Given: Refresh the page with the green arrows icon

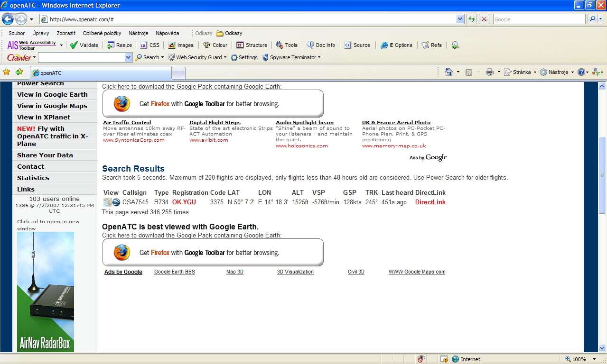Looking at the screenshot, I should tap(472, 19).
